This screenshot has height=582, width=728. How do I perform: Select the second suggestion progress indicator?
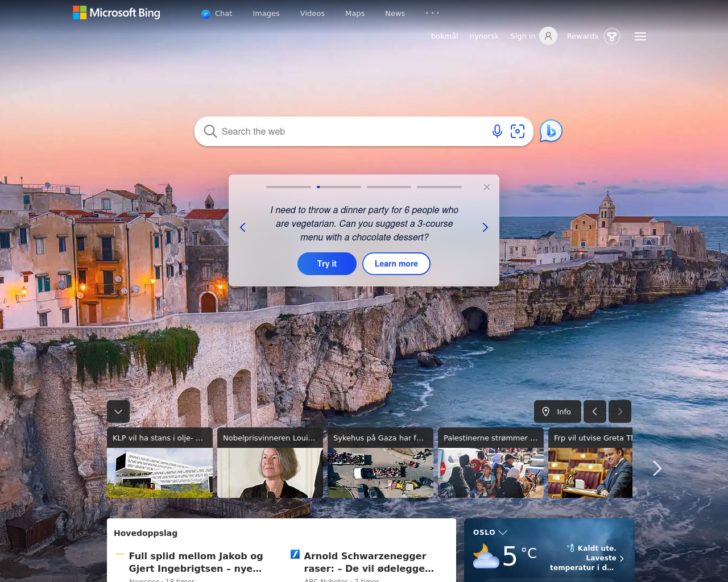click(x=339, y=187)
